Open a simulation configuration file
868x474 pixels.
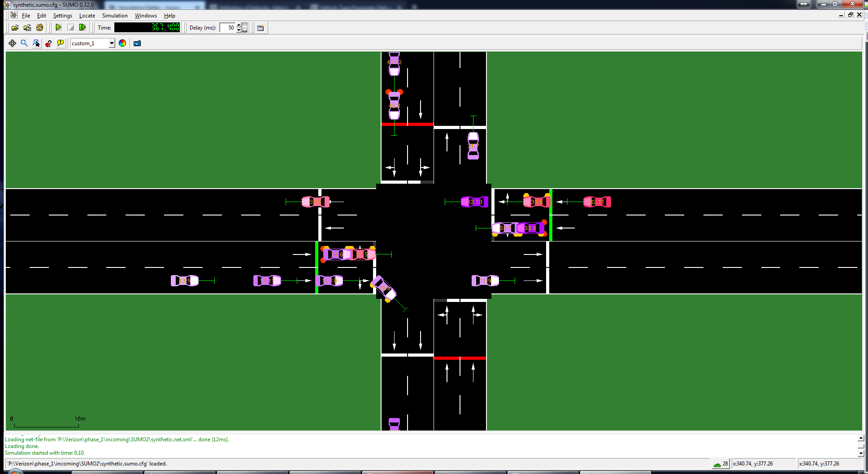[15, 27]
